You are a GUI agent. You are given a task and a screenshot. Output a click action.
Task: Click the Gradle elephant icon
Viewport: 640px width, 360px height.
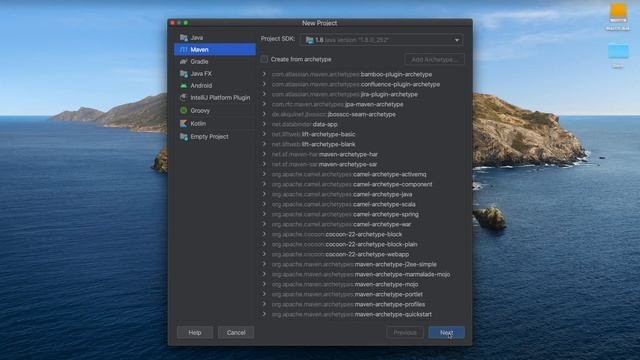(x=184, y=62)
